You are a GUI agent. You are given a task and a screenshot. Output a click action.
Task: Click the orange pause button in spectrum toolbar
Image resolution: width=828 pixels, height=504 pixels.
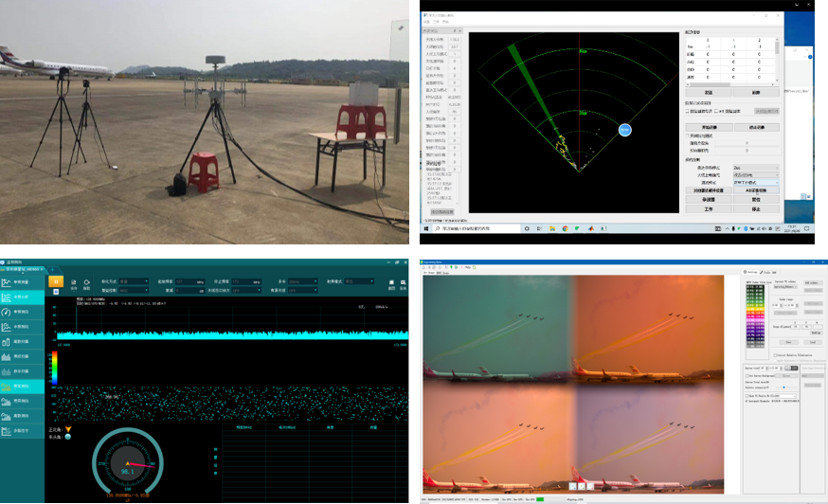tap(56, 280)
